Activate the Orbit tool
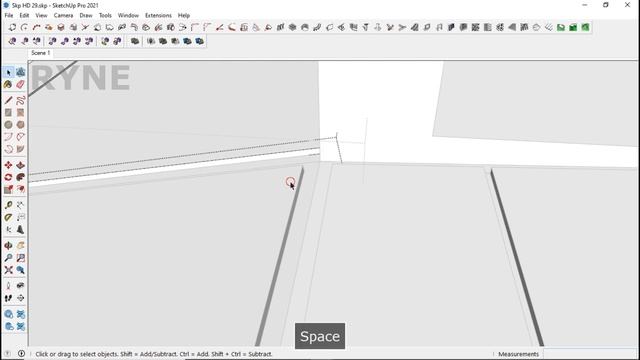The image size is (640, 360). click(9, 246)
